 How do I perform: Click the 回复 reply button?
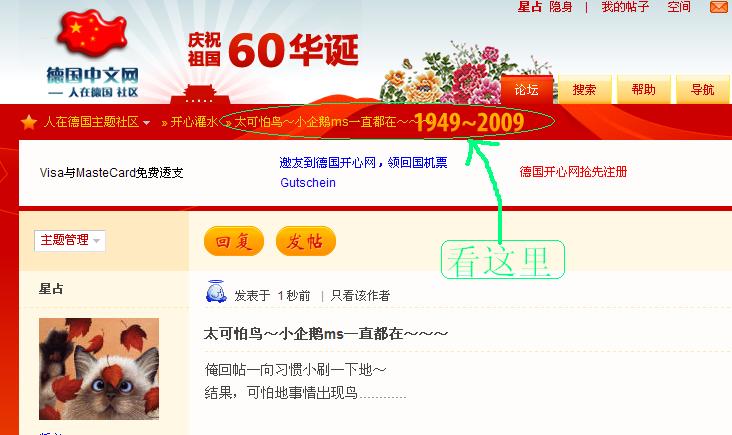pyautogui.click(x=234, y=241)
